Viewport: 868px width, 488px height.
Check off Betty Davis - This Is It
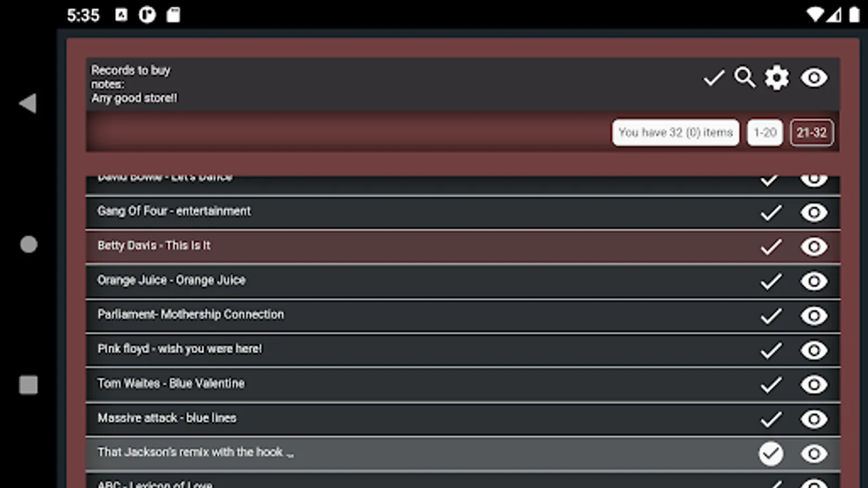click(x=771, y=247)
